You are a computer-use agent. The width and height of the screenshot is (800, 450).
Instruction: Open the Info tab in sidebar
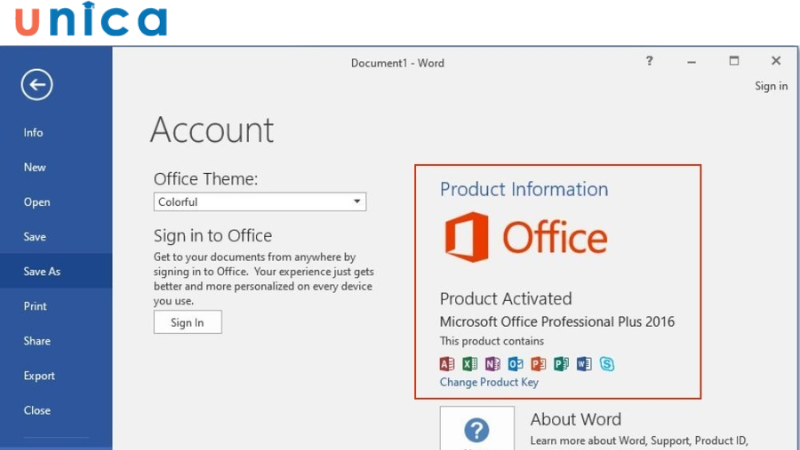click(x=34, y=133)
